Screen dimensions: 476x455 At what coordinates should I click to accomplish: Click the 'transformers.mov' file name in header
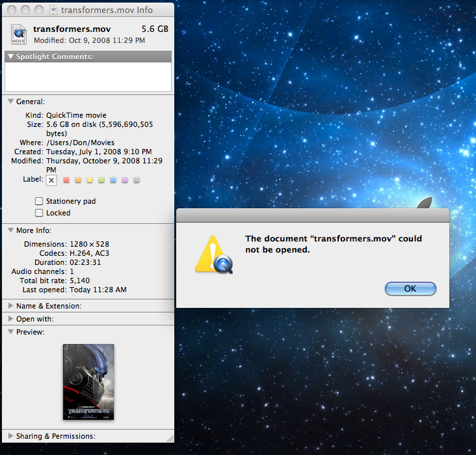coord(72,29)
